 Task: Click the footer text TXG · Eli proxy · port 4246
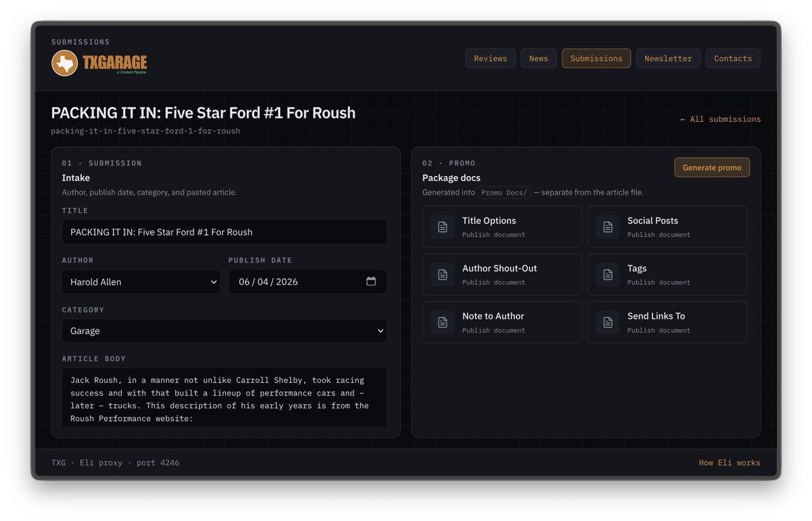[x=115, y=463]
